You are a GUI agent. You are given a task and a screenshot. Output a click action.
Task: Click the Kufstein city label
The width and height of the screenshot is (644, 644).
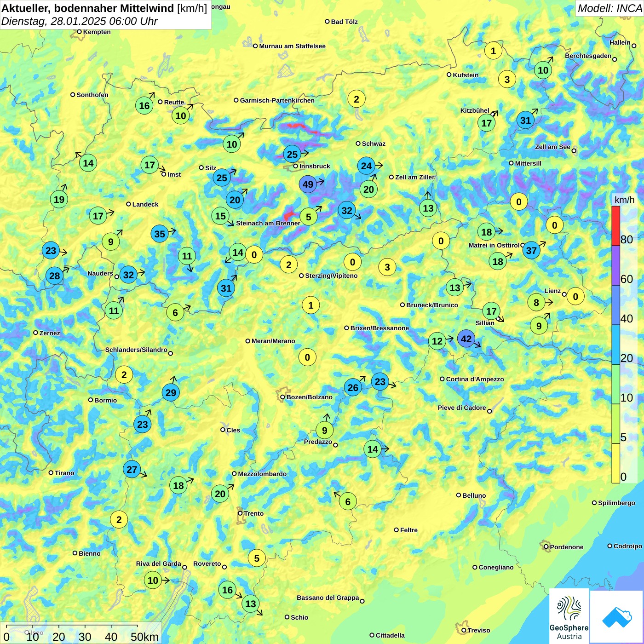pos(466,75)
